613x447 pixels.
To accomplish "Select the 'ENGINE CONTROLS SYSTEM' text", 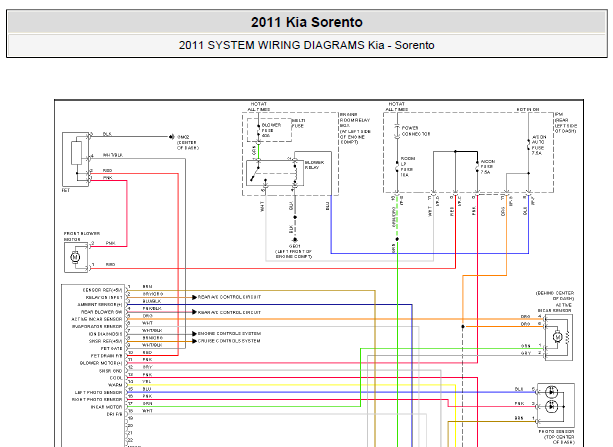I will [x=229, y=334].
